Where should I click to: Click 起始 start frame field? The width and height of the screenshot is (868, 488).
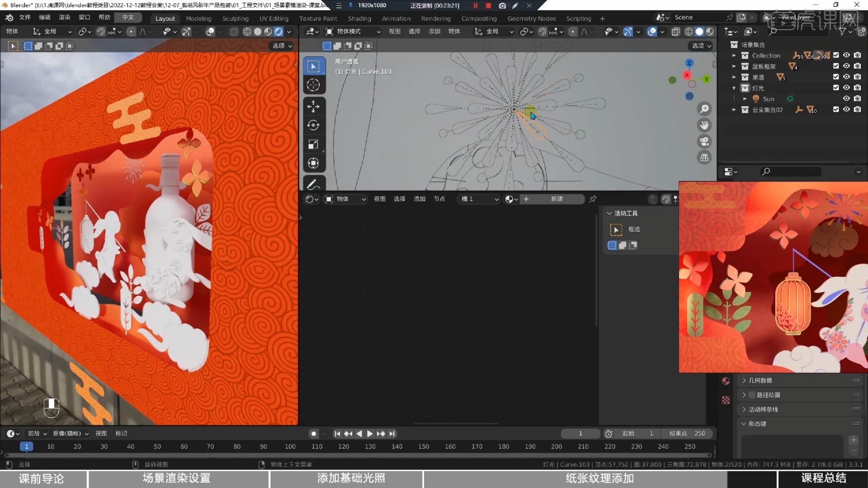(638, 433)
